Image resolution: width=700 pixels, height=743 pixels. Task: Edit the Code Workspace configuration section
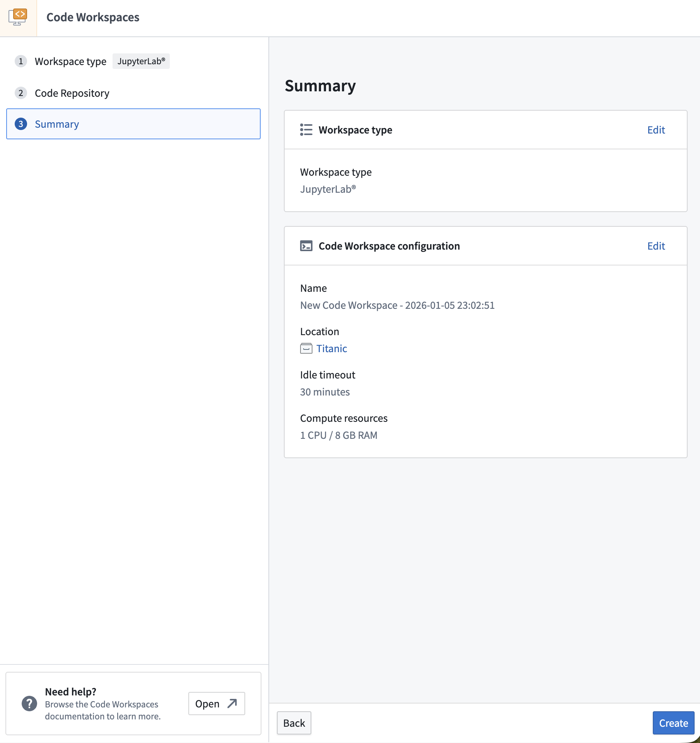pos(656,246)
